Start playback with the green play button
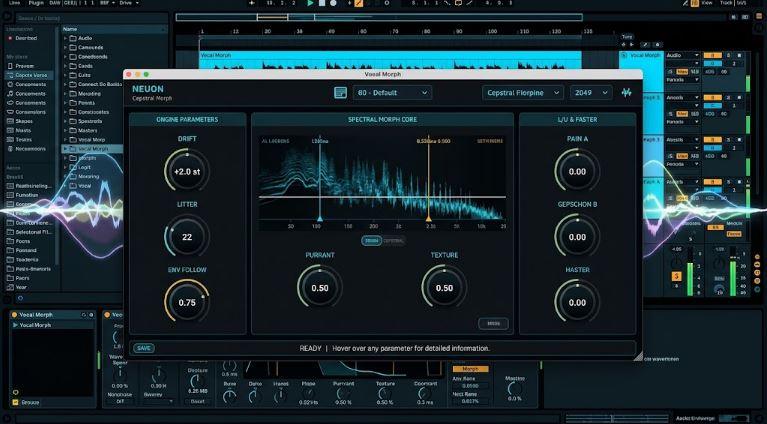The image size is (767, 424). tap(310, 3)
